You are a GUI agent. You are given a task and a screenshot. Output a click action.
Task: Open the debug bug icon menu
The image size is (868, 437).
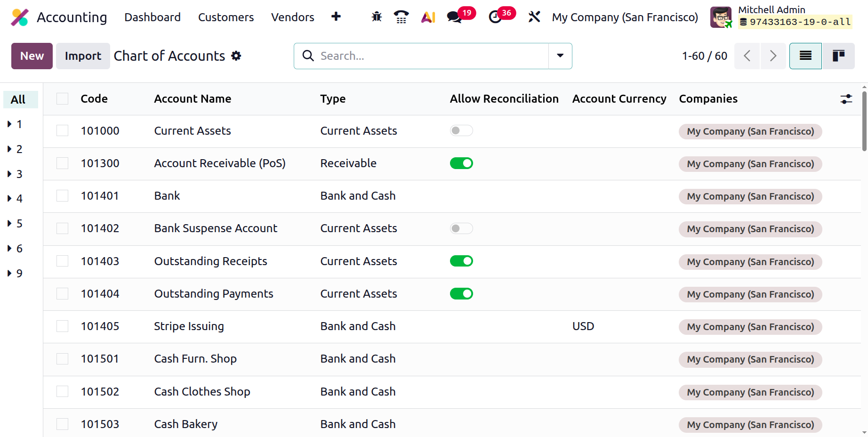377,17
